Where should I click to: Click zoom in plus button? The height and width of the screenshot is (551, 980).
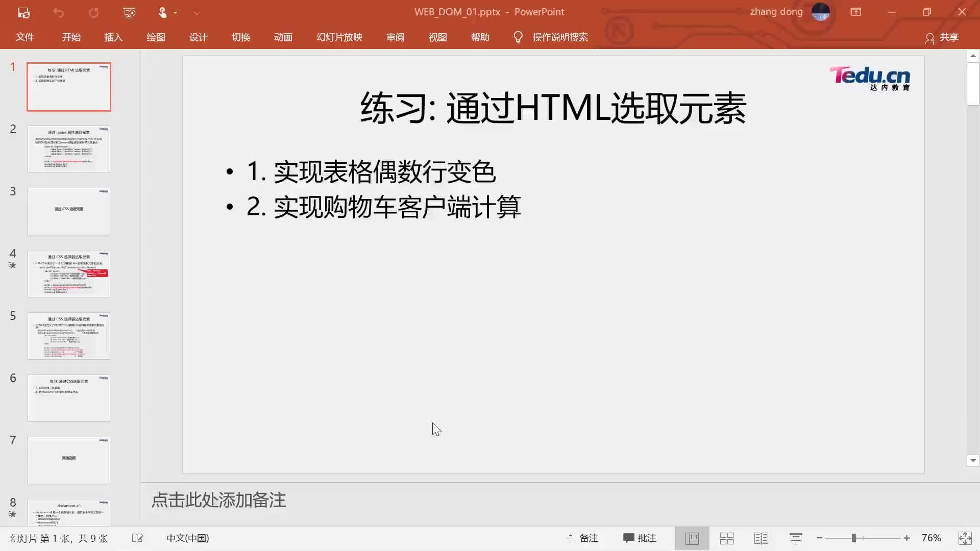(x=906, y=538)
